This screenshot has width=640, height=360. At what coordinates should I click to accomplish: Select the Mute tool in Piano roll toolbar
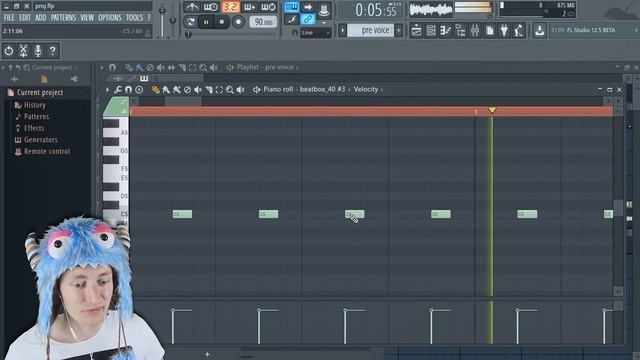[x=198, y=90]
